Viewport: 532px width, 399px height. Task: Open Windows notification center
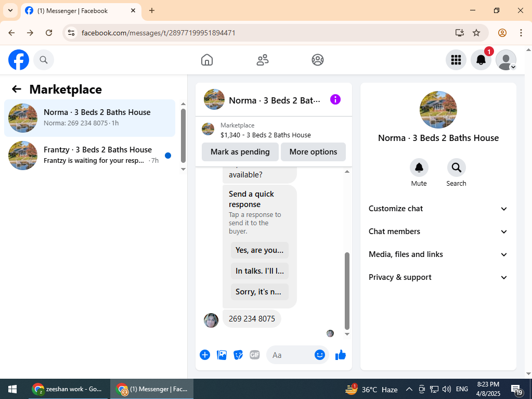pos(517,390)
